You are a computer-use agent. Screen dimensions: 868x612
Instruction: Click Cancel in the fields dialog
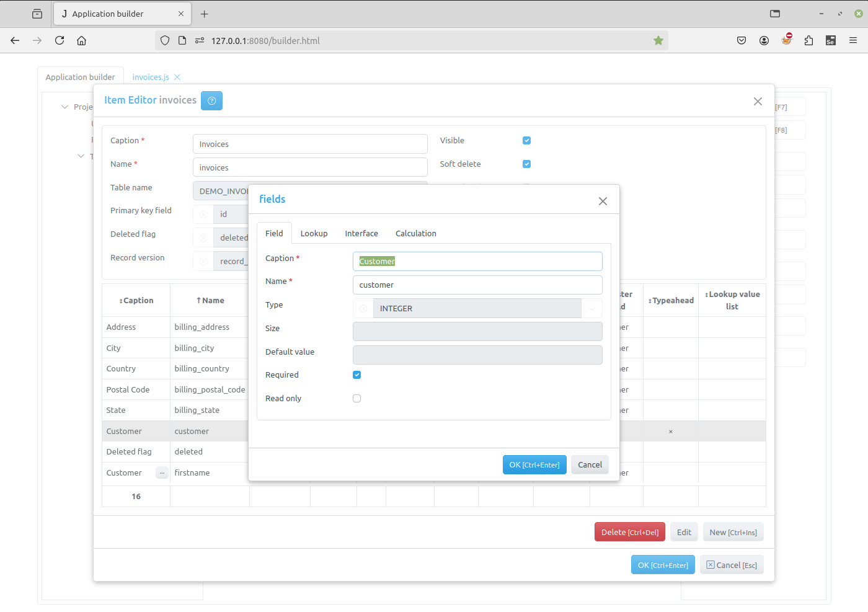point(590,465)
